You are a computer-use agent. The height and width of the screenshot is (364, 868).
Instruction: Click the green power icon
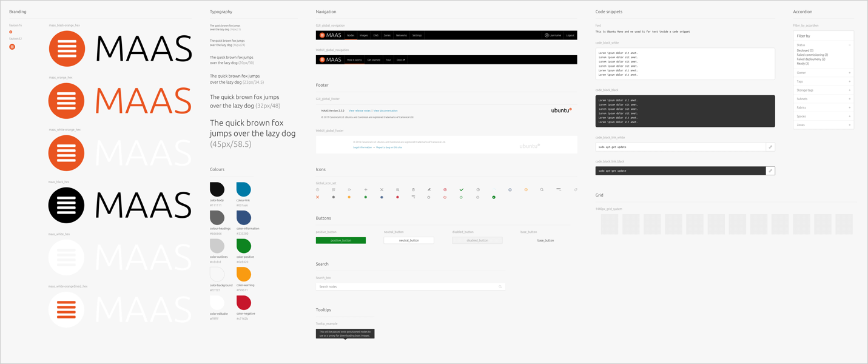tap(461, 197)
